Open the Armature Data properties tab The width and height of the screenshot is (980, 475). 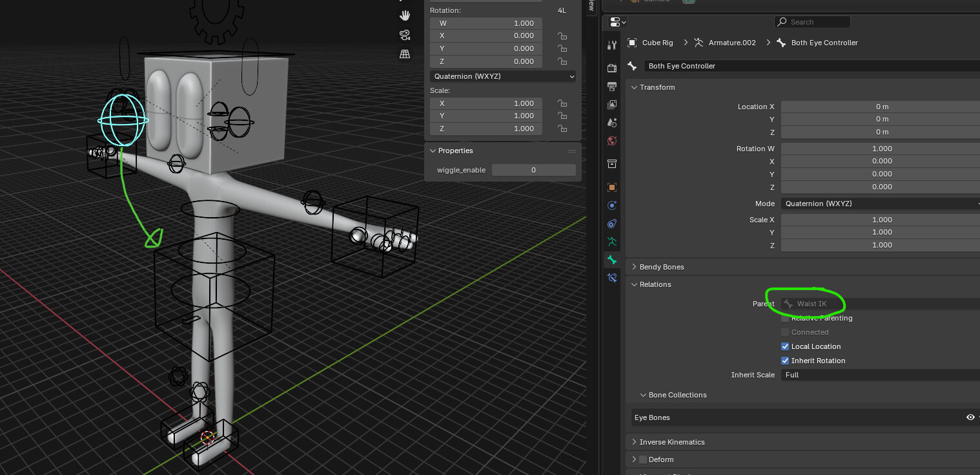pyautogui.click(x=612, y=241)
